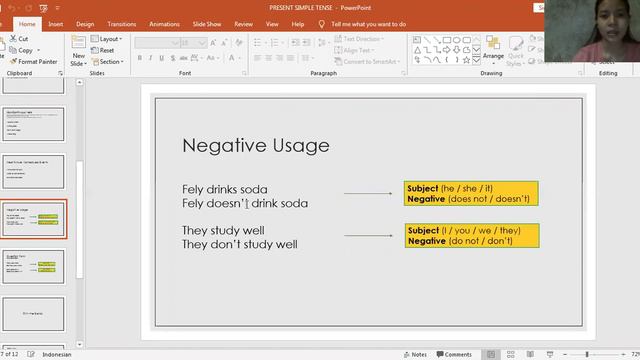Open the Layout dropdown

pos(106,39)
